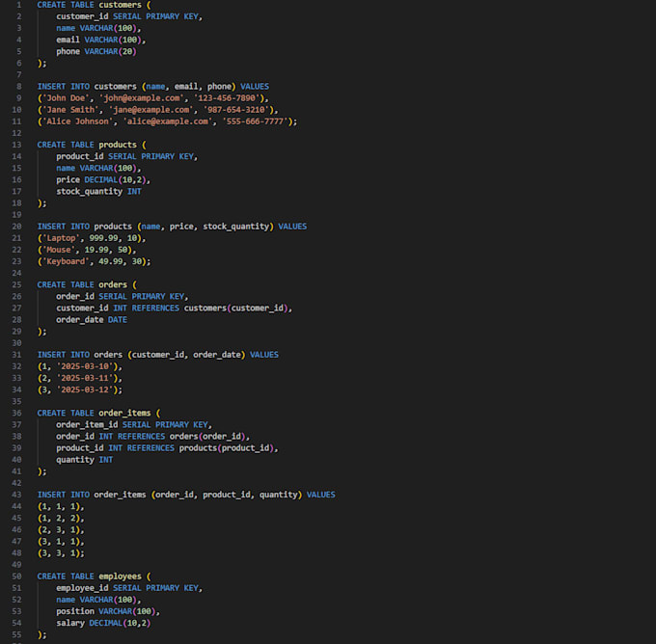The height and width of the screenshot is (644, 656).
Task: Click the 'quantity INT' line
Action: [85, 460]
